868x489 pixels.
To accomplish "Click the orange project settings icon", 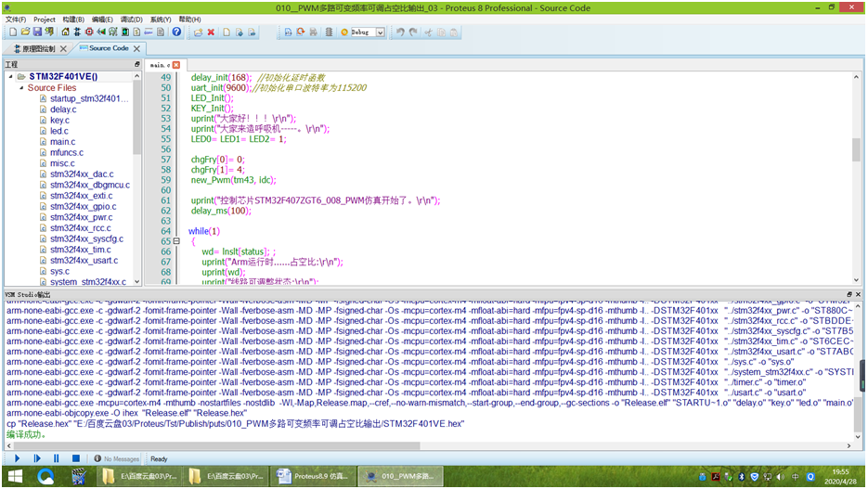I will [x=344, y=32].
